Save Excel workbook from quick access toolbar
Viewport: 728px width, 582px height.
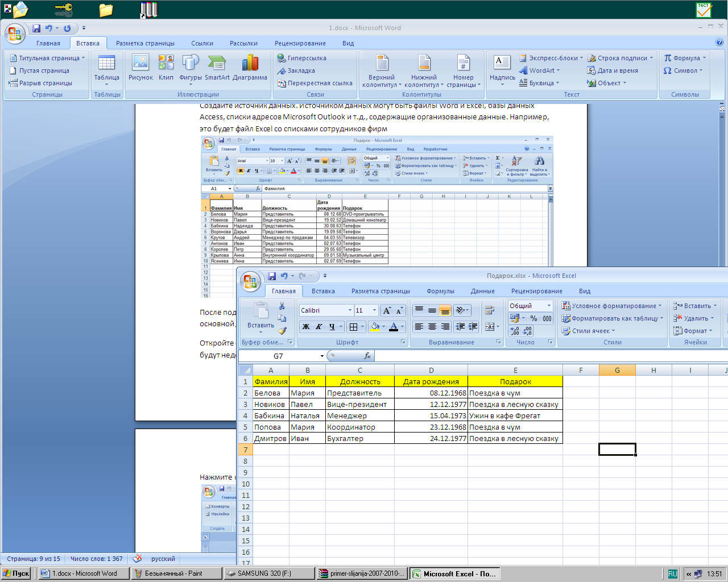[x=272, y=276]
